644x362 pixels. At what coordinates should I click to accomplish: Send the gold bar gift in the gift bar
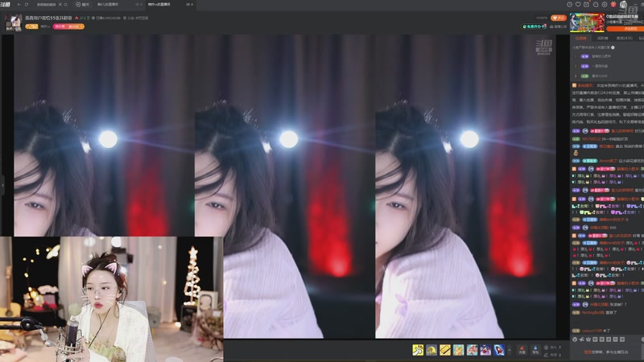click(445, 350)
